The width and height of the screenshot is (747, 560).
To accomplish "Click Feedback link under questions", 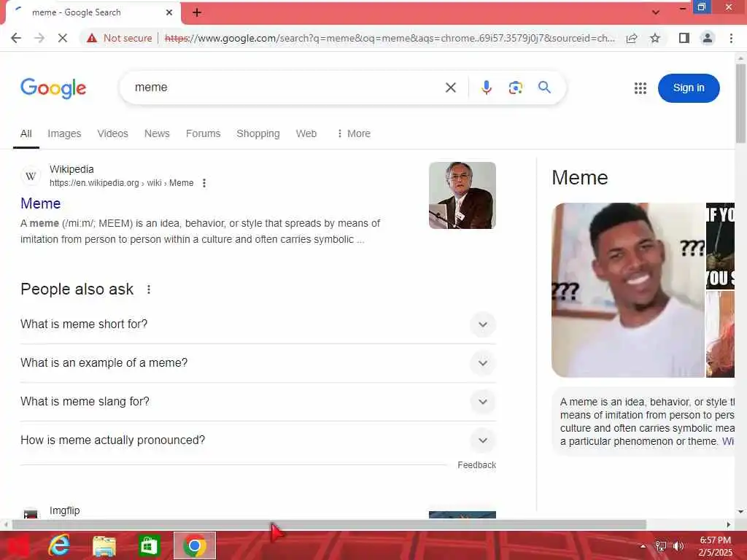I will pyautogui.click(x=476, y=465).
